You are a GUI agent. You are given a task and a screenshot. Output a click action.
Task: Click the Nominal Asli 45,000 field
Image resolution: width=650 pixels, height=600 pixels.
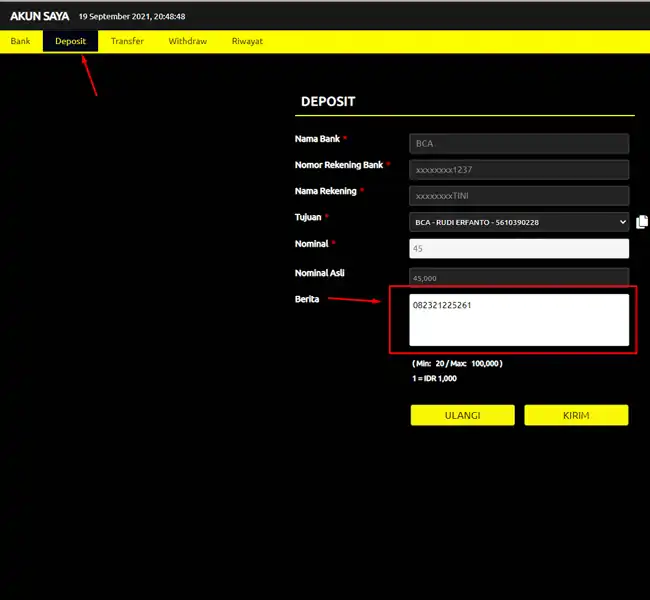click(519, 277)
